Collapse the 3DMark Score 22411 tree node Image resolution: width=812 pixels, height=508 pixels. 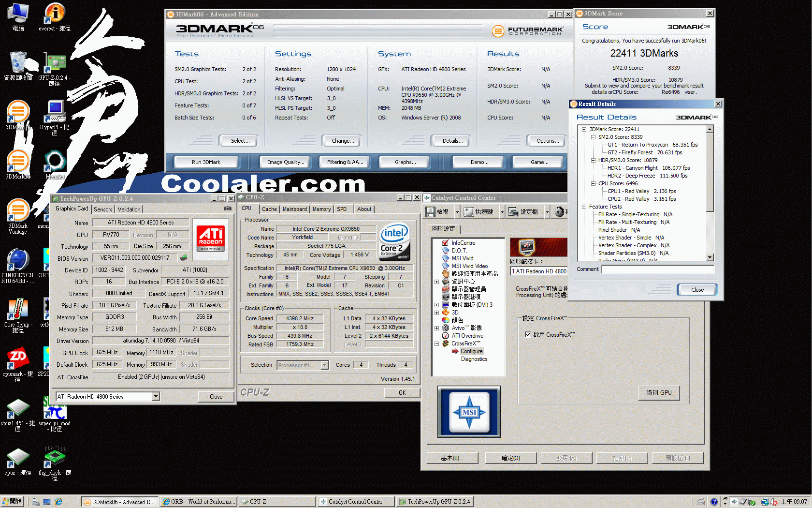pyautogui.click(x=584, y=129)
